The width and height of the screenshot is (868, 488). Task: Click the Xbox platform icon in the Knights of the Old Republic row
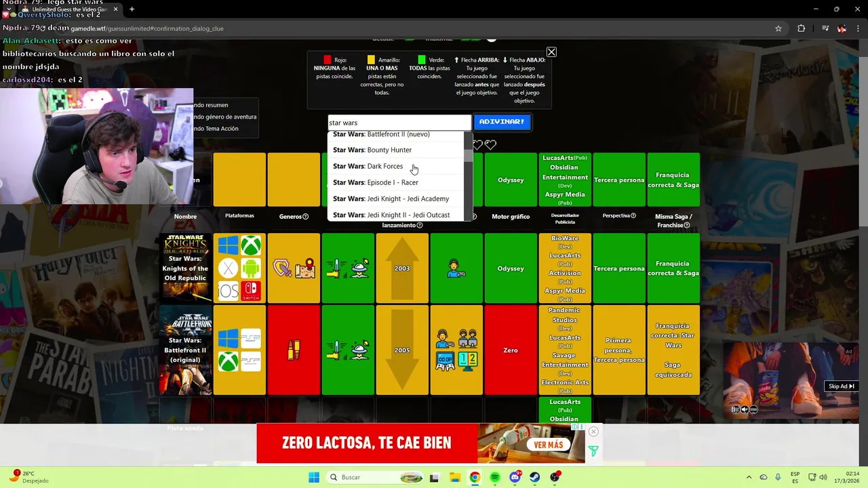tap(251, 245)
